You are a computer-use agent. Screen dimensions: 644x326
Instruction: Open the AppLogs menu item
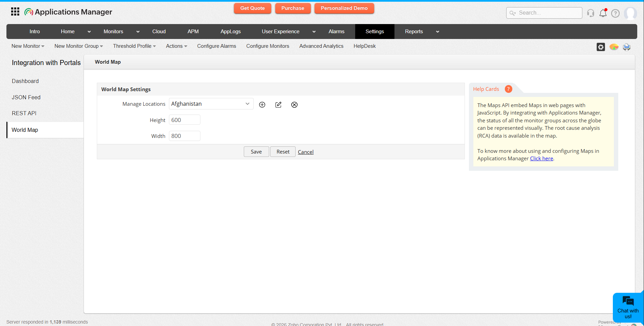pyautogui.click(x=231, y=31)
